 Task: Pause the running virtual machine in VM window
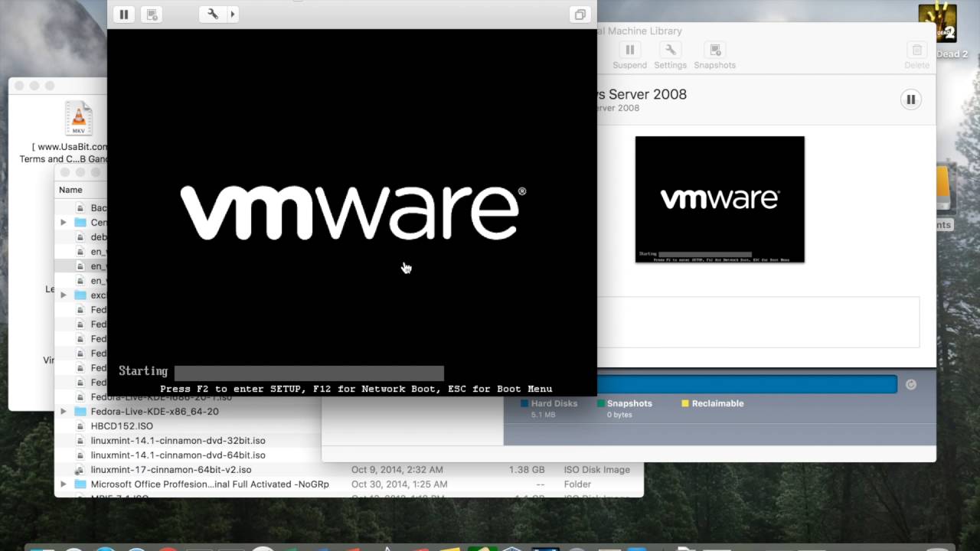tap(124, 14)
